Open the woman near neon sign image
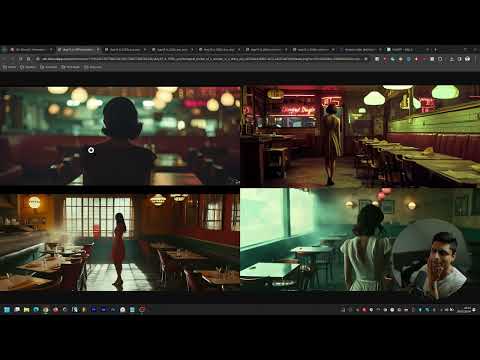 [x=360, y=136]
